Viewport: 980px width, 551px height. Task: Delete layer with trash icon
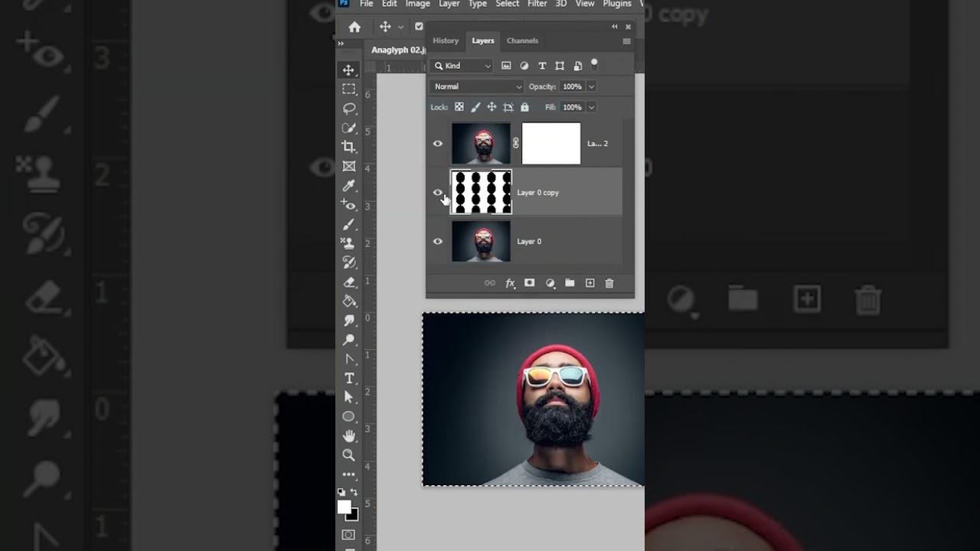click(609, 283)
